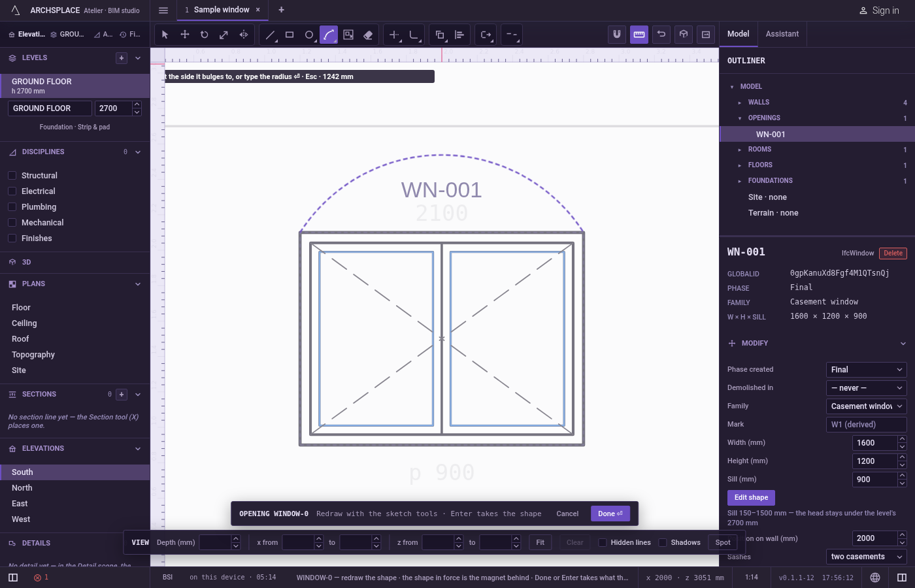Select the pointer selection tool

point(165,35)
